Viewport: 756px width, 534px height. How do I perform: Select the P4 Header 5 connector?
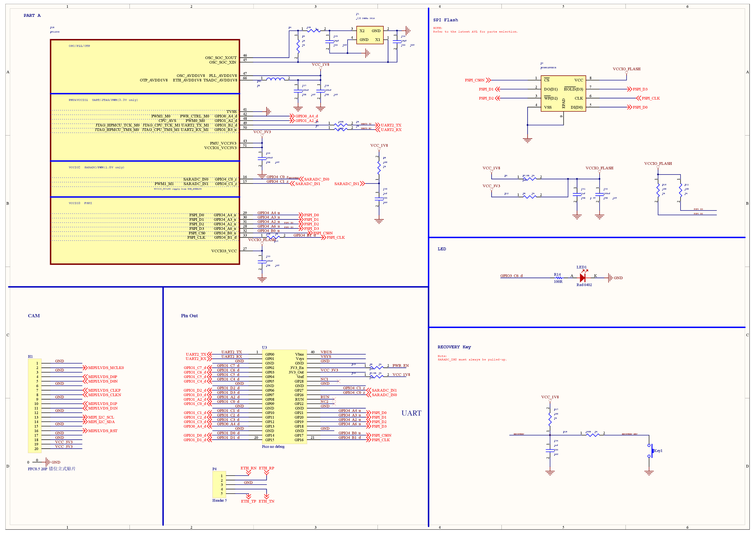click(x=219, y=484)
